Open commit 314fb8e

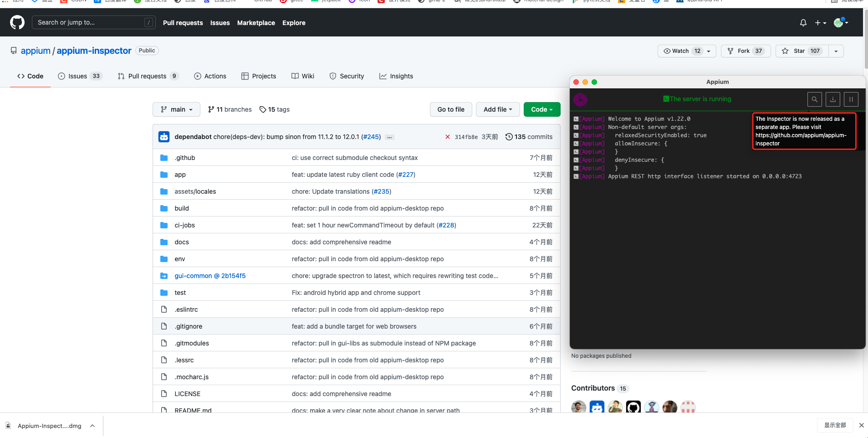[x=466, y=137]
